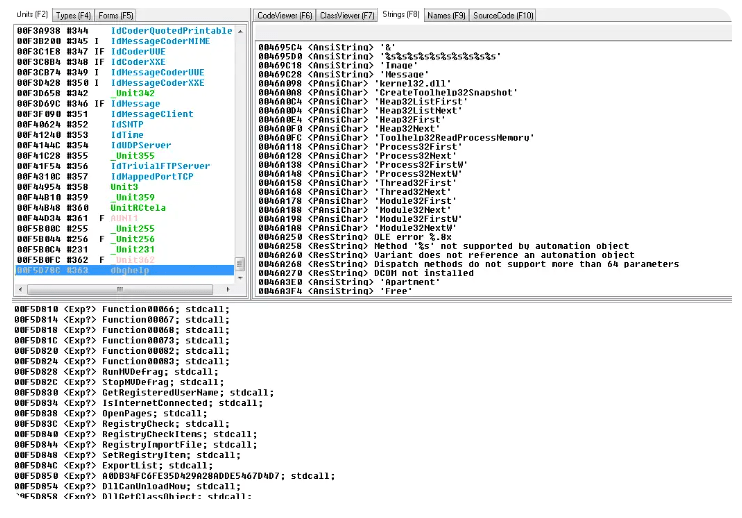Click the units list horizontal scroll-right arrow
The height and width of the screenshot is (518, 742).
point(229,289)
